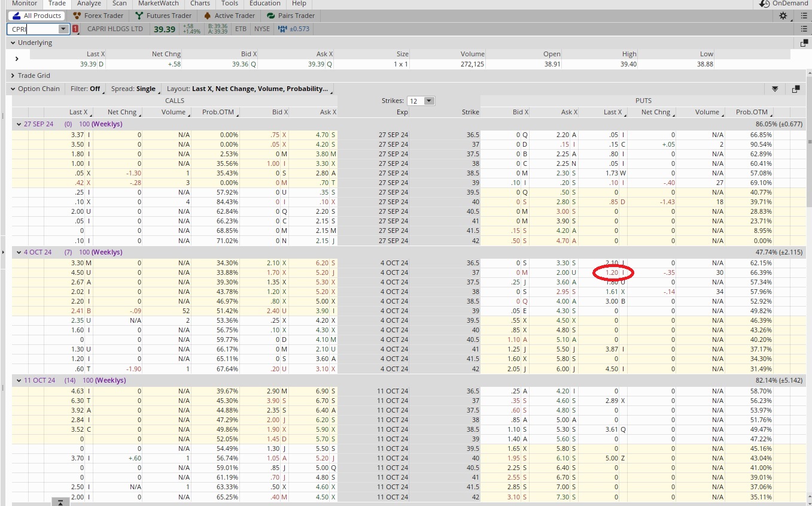Image resolution: width=812 pixels, height=506 pixels.
Task: Click the underlying Low value 38.88
Action: [705, 64]
